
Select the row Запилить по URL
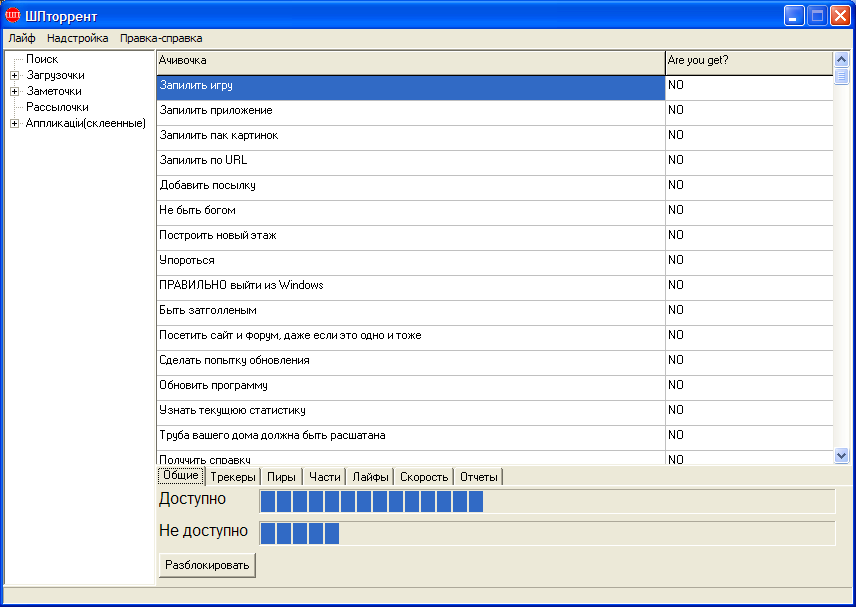410,160
